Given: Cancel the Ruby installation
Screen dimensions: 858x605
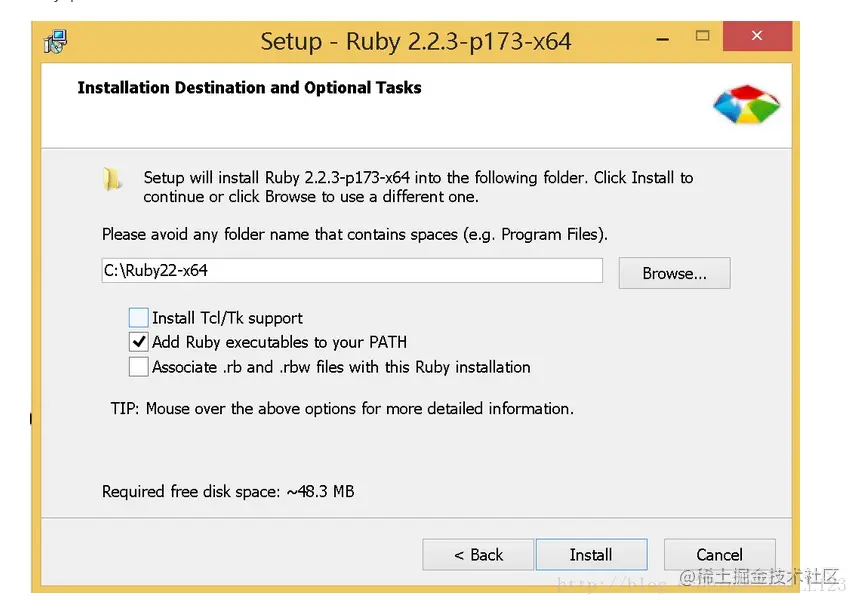Looking at the screenshot, I should click(719, 555).
